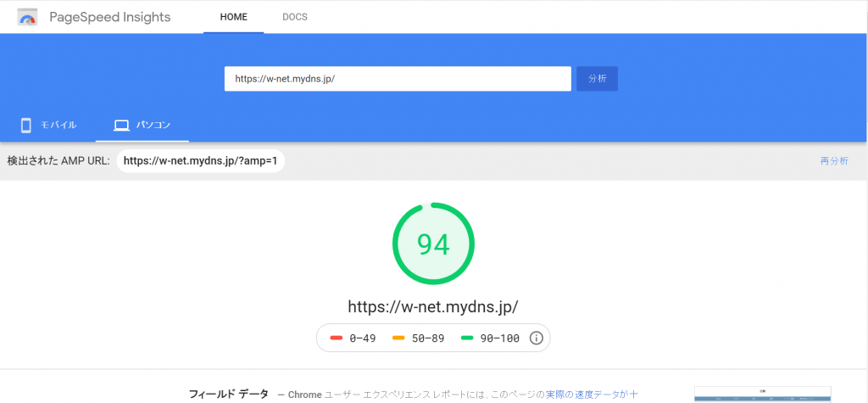Click the 94 score gauge
868x403 pixels.
[433, 243]
